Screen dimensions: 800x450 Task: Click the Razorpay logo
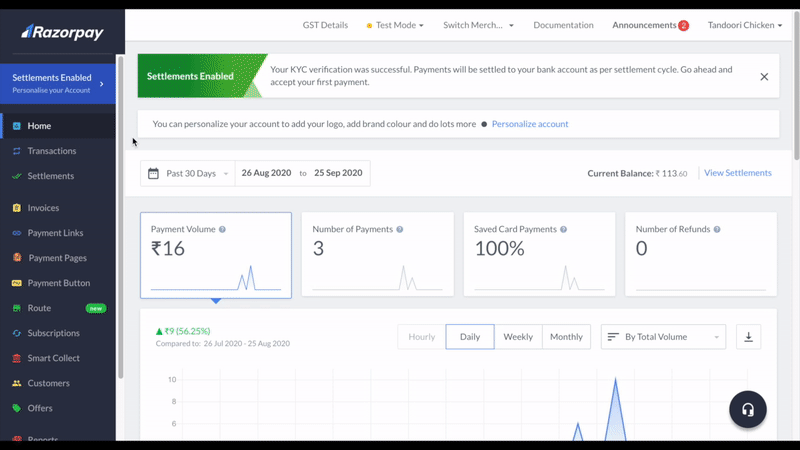(62, 32)
